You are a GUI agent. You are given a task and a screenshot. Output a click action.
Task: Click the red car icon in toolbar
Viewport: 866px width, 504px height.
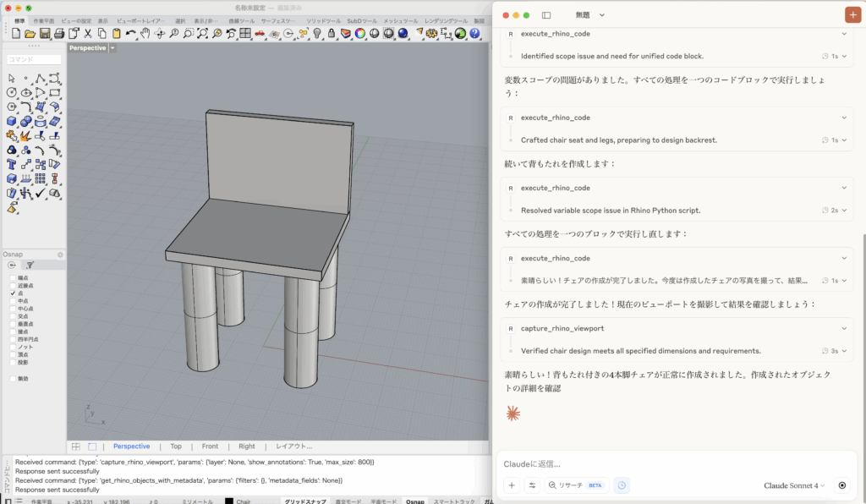tap(260, 34)
